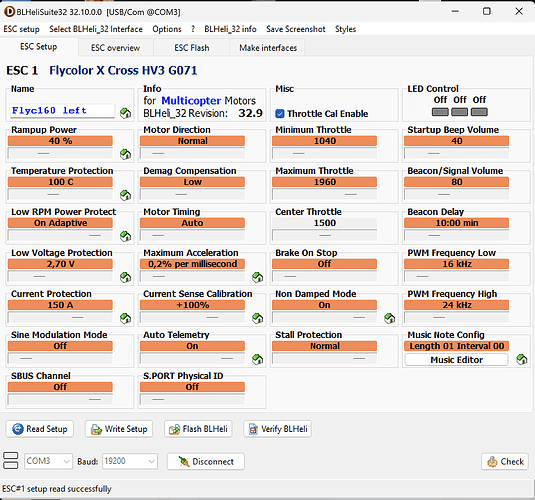
Task: Click the default icon in Maximum Acceleration
Action: 258,277
